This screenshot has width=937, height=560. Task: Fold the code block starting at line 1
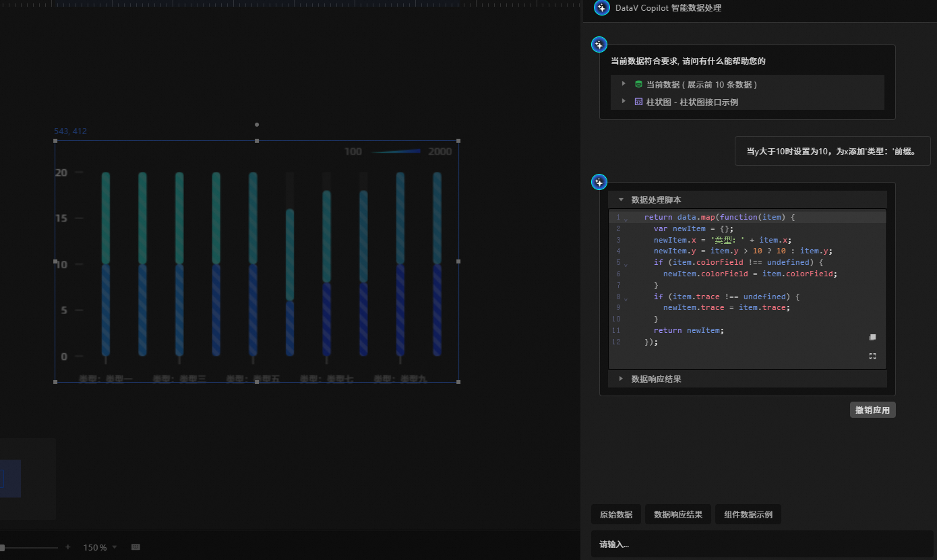[x=626, y=219]
